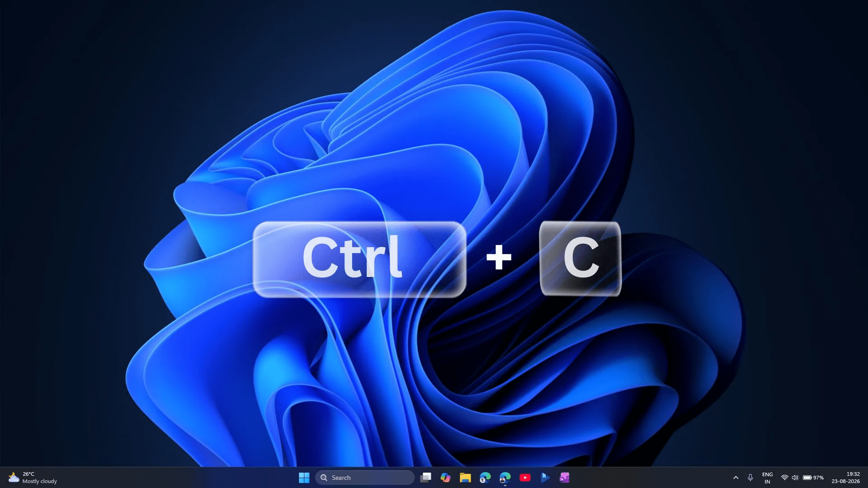Click the microphone icon in system tray

750,478
